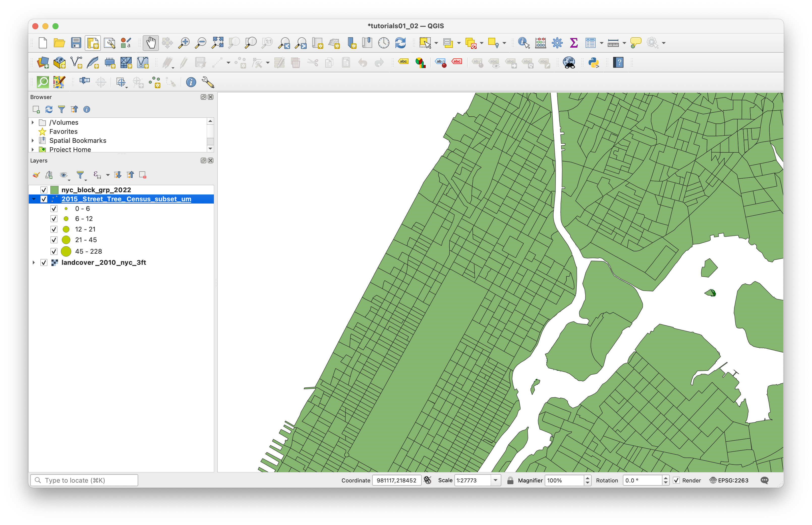Click the Save Project floppy icon

point(76,43)
